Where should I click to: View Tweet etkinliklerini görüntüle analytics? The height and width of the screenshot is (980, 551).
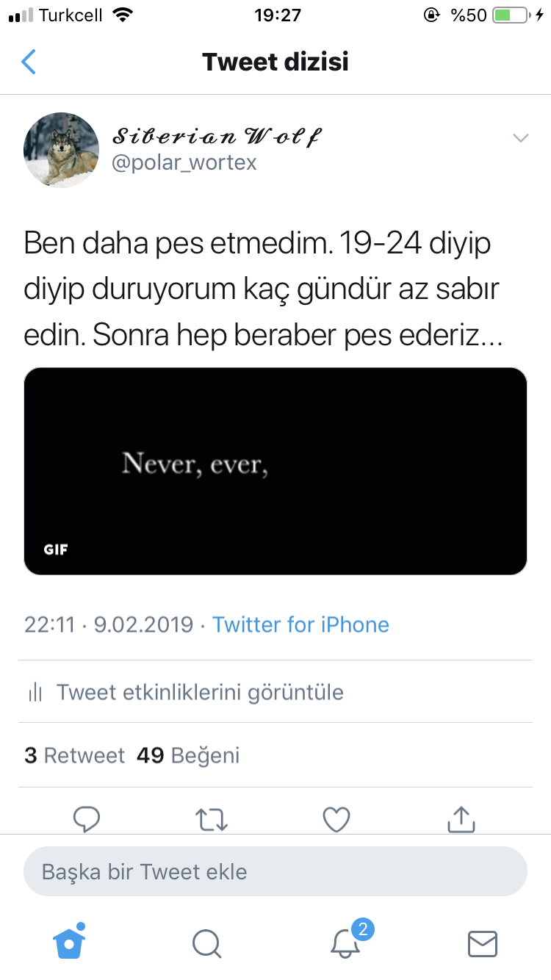[200, 692]
